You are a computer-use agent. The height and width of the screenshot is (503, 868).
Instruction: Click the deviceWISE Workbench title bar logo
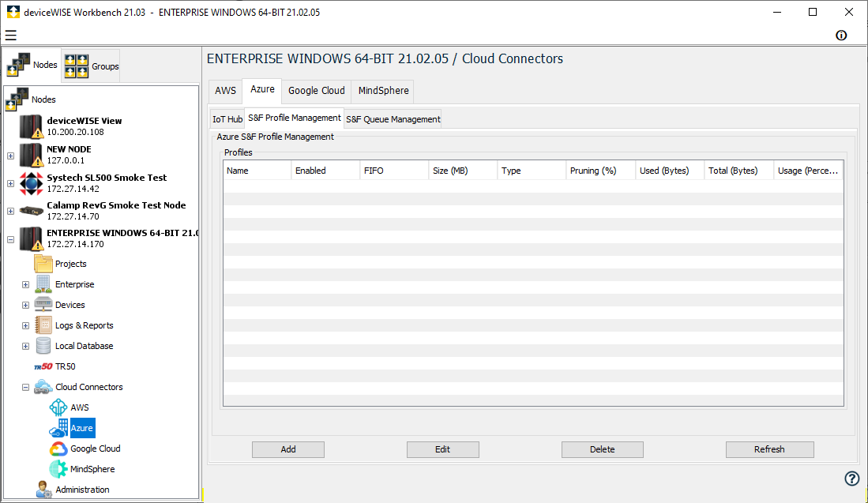(13, 12)
